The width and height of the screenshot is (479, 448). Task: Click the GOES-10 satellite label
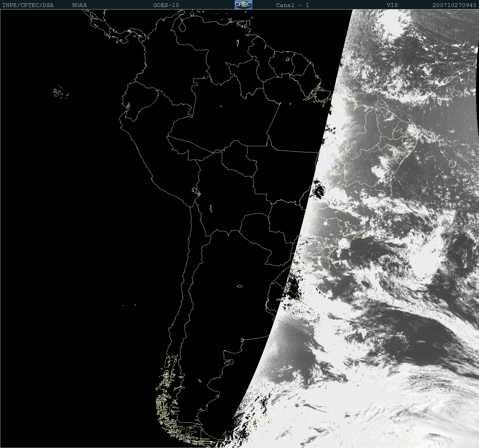point(166,5)
